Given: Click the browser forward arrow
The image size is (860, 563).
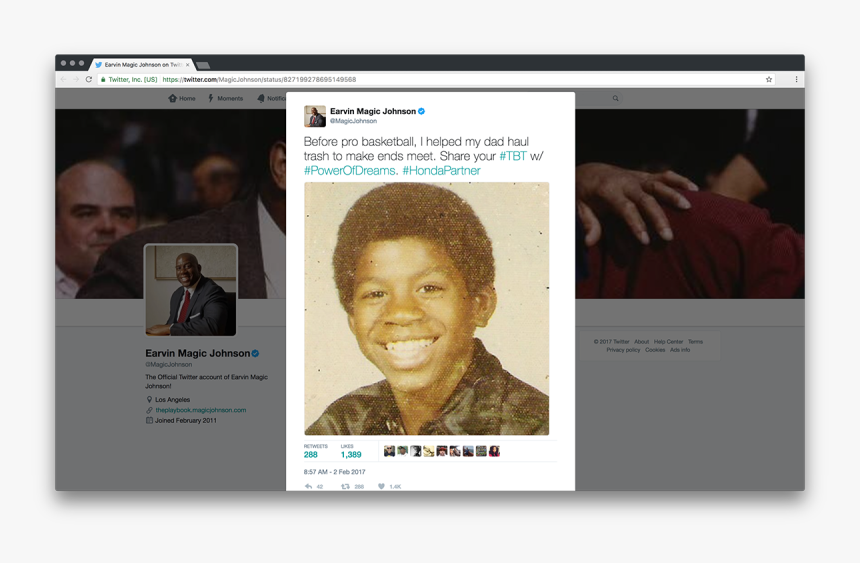Looking at the screenshot, I should coord(76,80).
